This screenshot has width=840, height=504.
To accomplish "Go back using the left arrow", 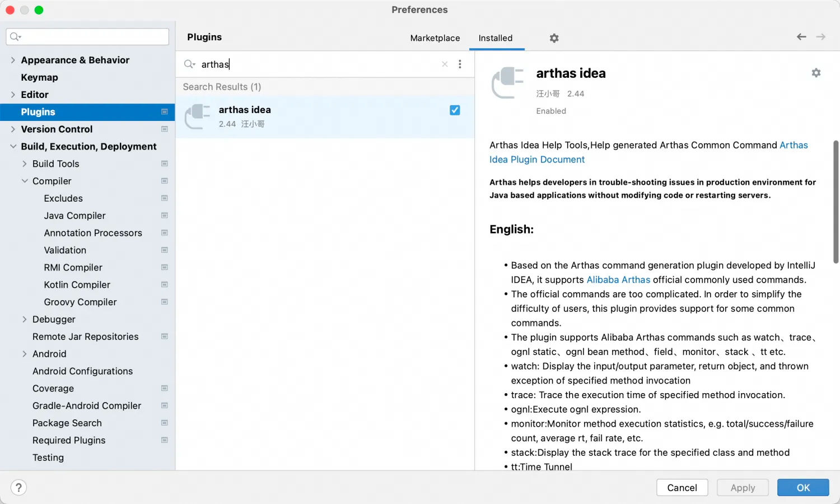I will (x=801, y=37).
